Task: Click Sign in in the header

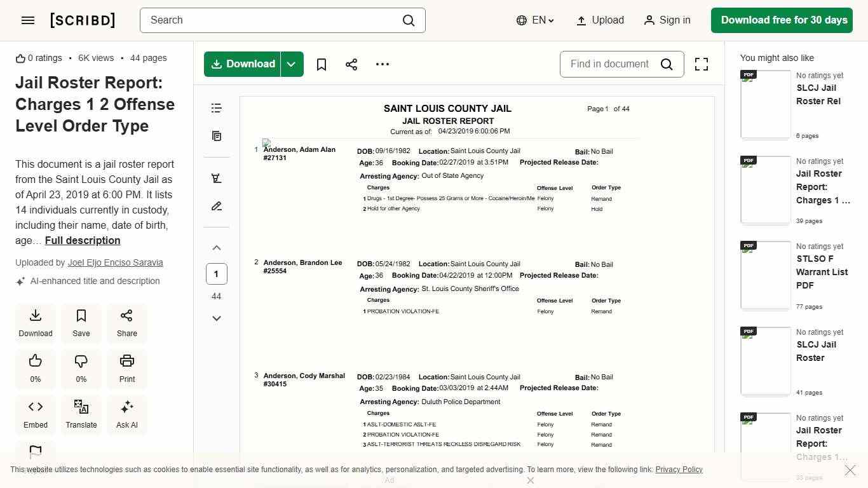Action: [667, 20]
